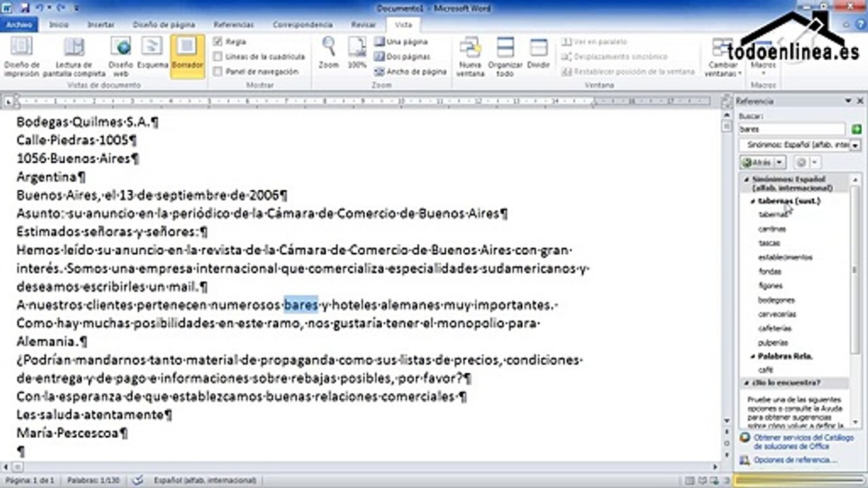This screenshot has height=488, width=868.
Task: Switch to Diseño de impresión view
Action: [x=22, y=57]
